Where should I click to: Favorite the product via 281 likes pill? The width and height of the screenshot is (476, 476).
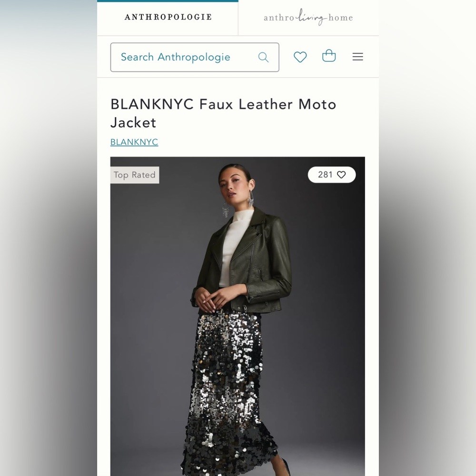point(331,175)
